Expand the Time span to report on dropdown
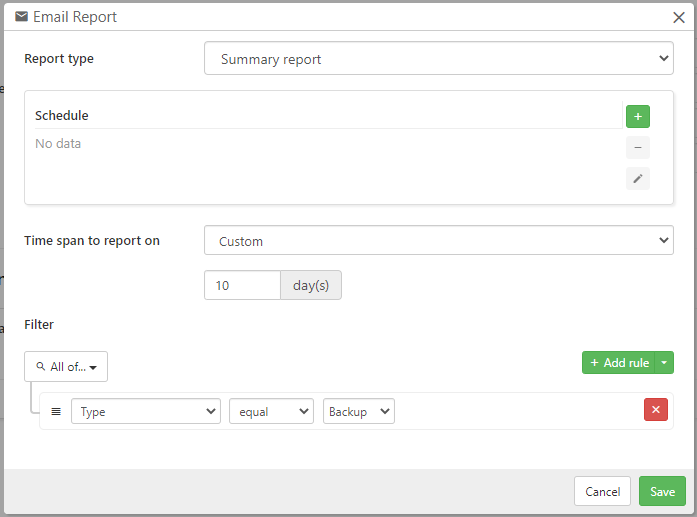 point(438,241)
